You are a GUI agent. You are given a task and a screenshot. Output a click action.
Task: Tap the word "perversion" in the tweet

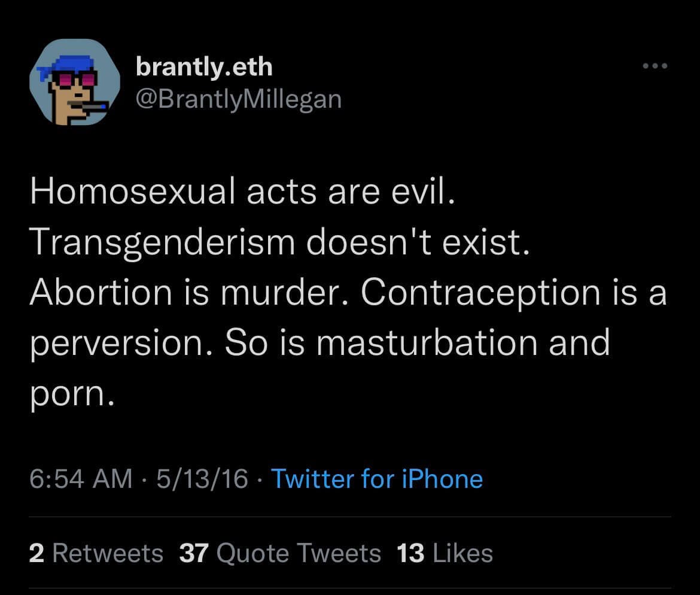[122, 342]
